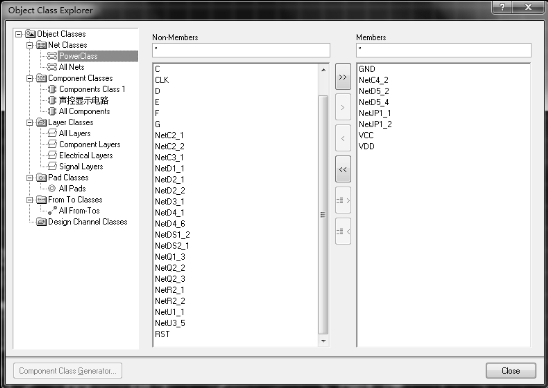Collapse the Pad Classes node
The height and width of the screenshot is (388, 548).
click(30, 178)
